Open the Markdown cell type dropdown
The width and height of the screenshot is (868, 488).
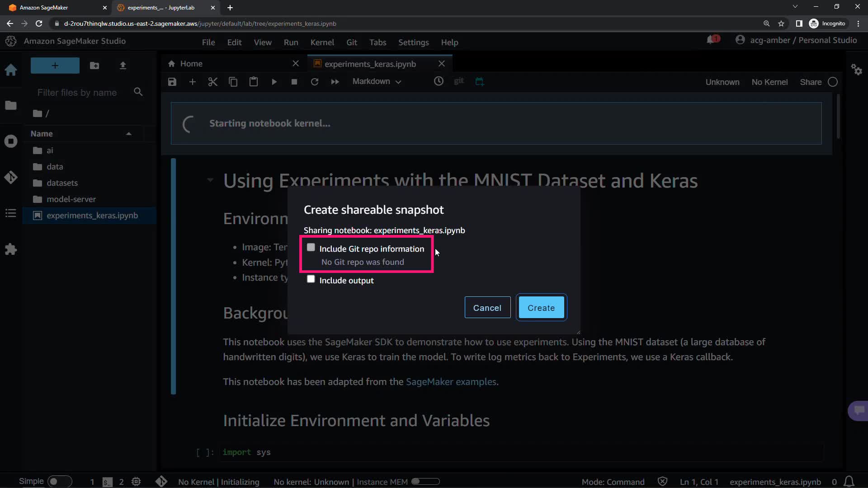[377, 82]
